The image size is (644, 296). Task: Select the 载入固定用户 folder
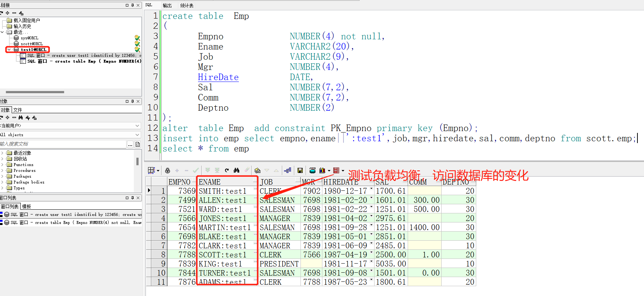(x=27, y=20)
